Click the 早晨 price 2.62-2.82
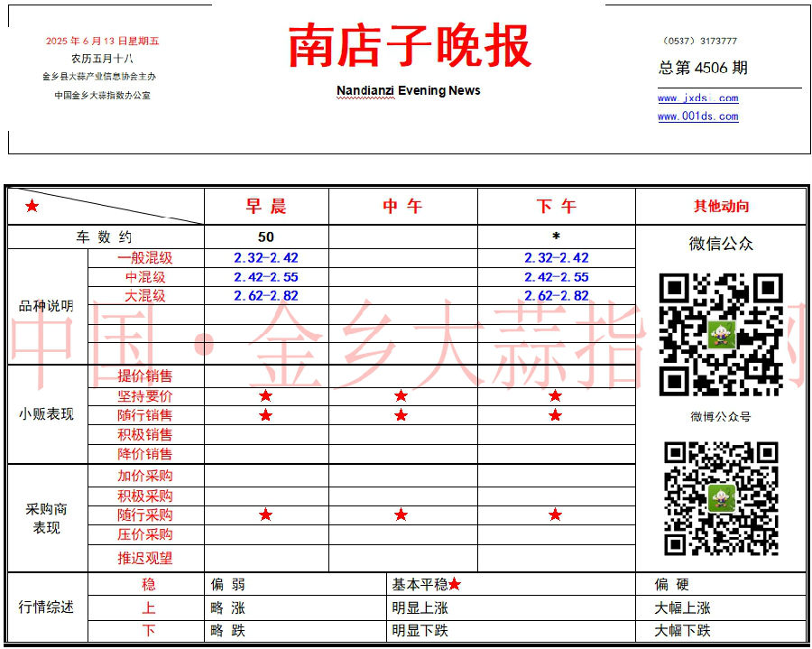 point(266,296)
